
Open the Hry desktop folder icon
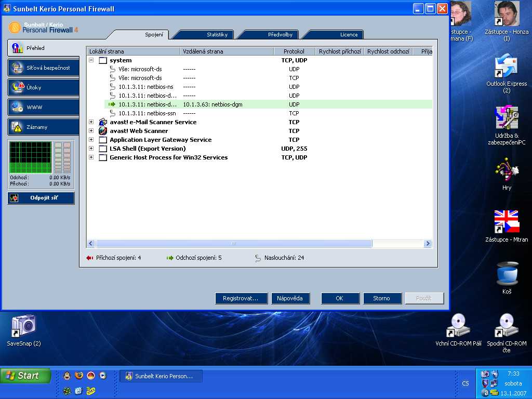506,171
